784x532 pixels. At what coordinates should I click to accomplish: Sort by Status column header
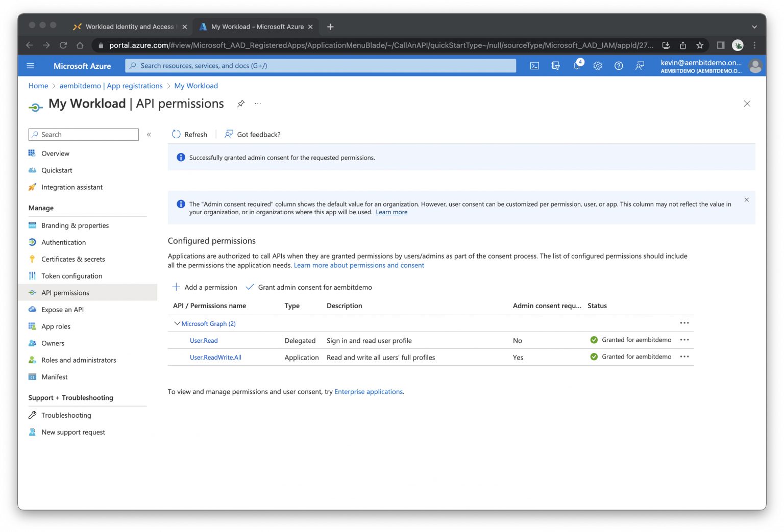[597, 306]
